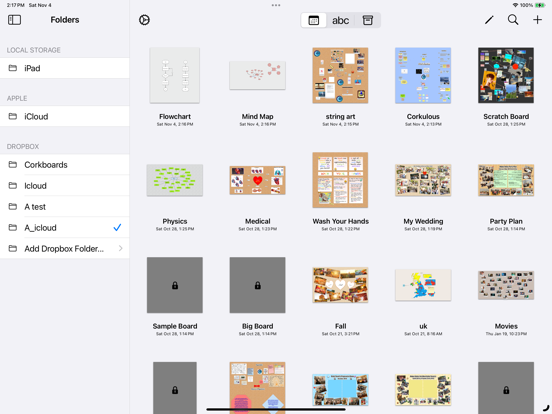Click the Party Plan title text
This screenshot has height=414, width=552.
point(506,221)
